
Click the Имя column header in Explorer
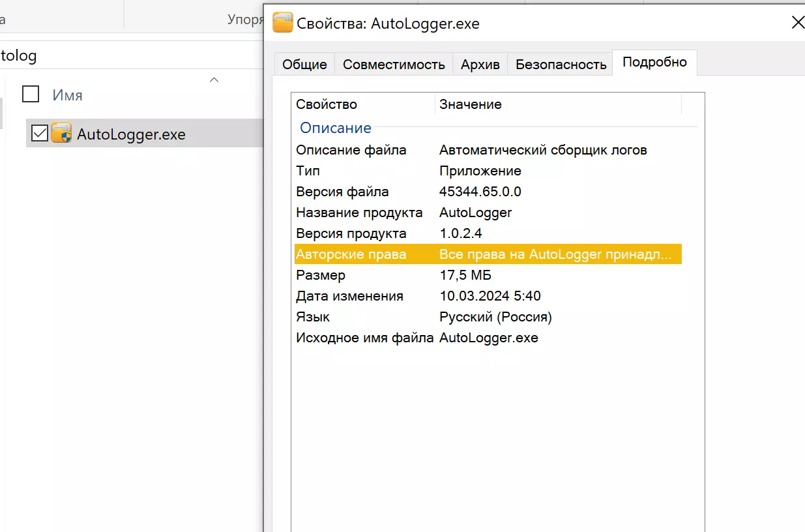click(x=67, y=95)
